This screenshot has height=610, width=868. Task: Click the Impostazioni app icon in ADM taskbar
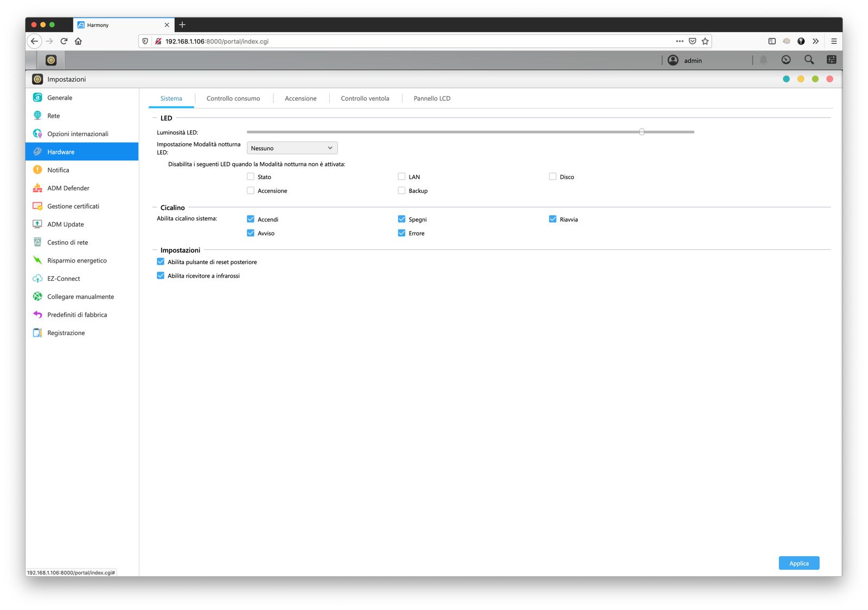click(51, 60)
